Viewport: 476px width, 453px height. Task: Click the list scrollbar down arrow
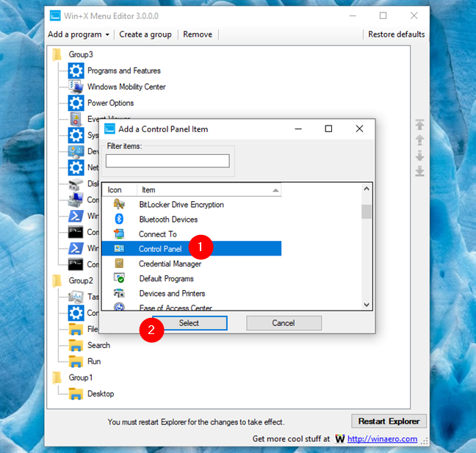click(x=367, y=305)
